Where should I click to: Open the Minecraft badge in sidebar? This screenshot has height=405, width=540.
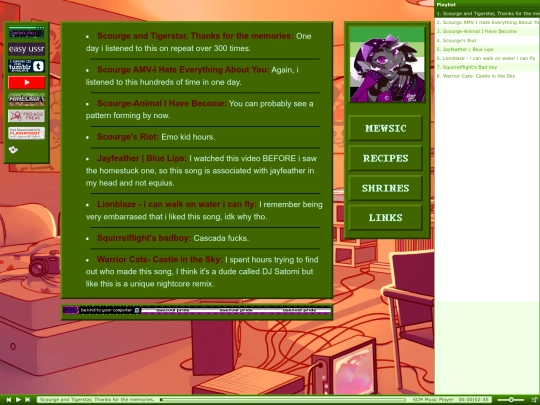pos(27,100)
